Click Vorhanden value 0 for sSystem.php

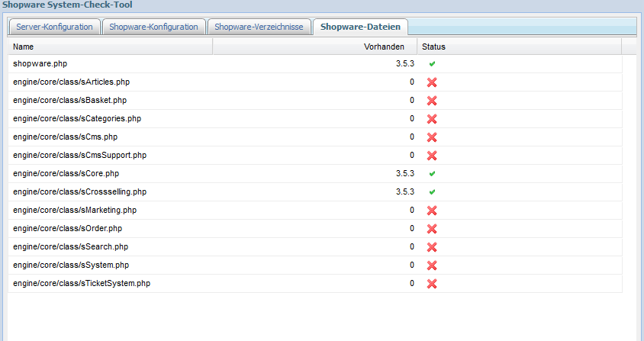(x=412, y=265)
